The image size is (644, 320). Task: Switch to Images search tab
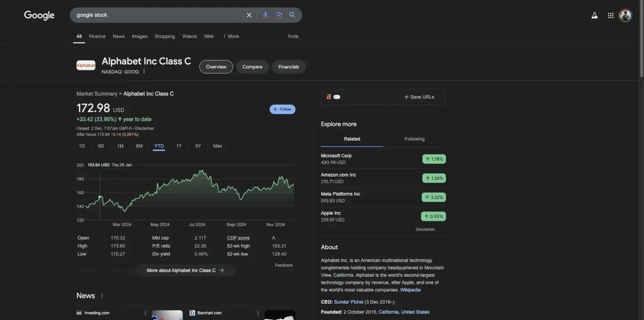click(x=140, y=36)
